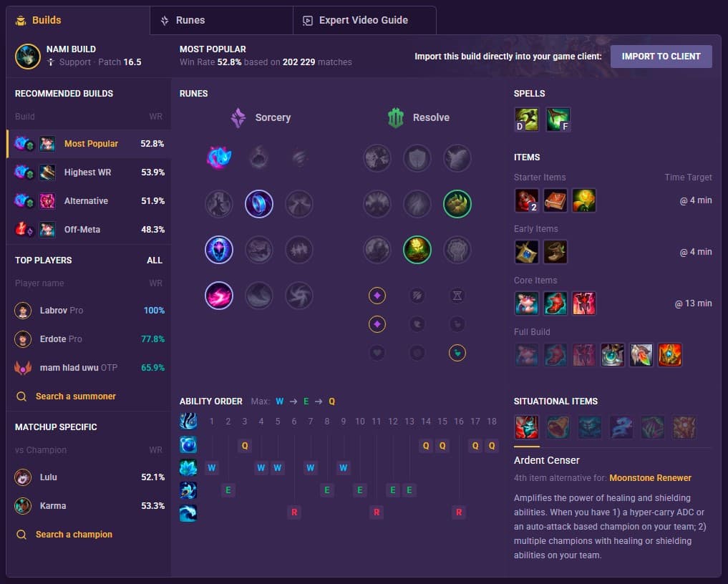Select the Lulu matchup row

click(89, 477)
